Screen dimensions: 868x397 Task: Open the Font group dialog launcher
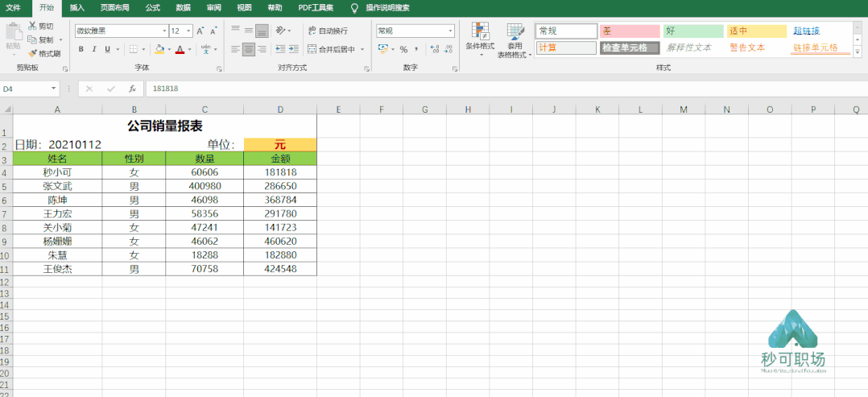pyautogui.click(x=219, y=68)
